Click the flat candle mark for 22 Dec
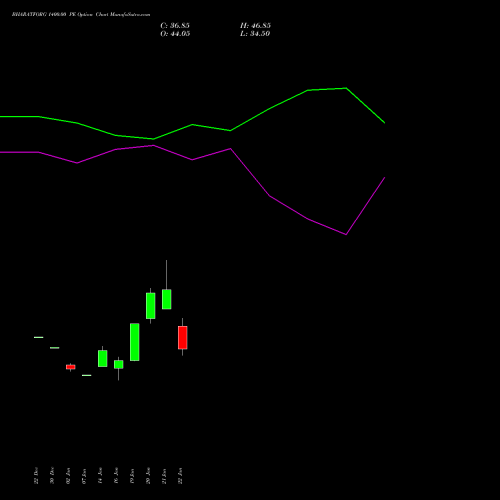The width and height of the screenshot is (500, 500). 39,337
